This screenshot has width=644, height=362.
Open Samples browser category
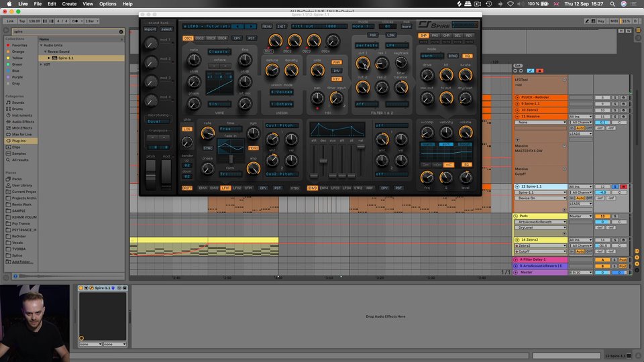[19, 154]
